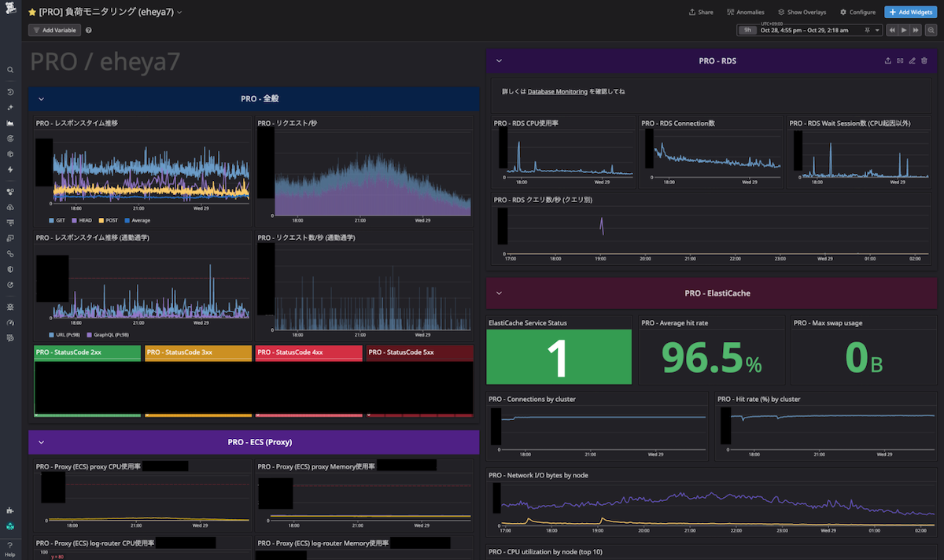Follow the Database Monitoring link

(557, 92)
